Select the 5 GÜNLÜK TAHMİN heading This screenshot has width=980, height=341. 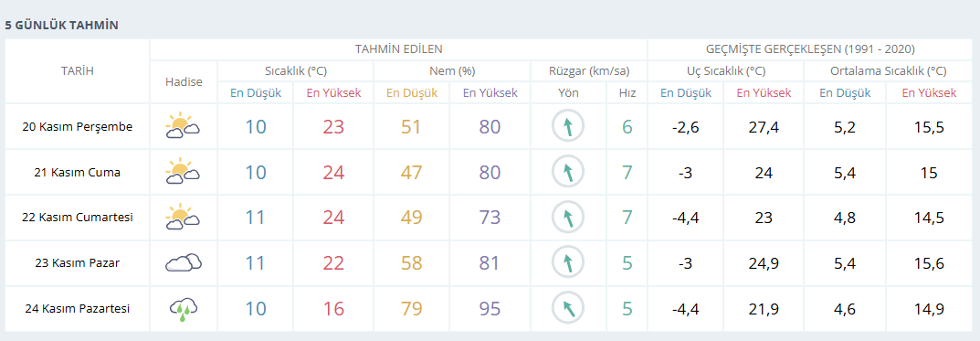(x=62, y=26)
